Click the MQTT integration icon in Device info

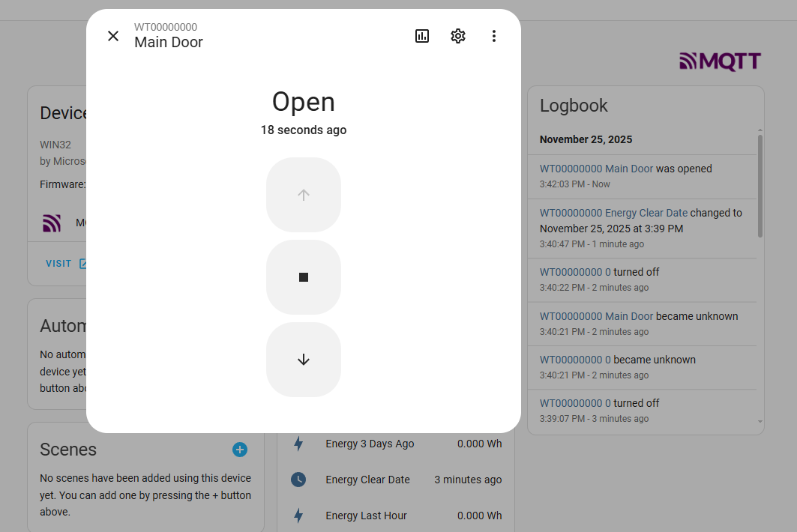pos(51,223)
